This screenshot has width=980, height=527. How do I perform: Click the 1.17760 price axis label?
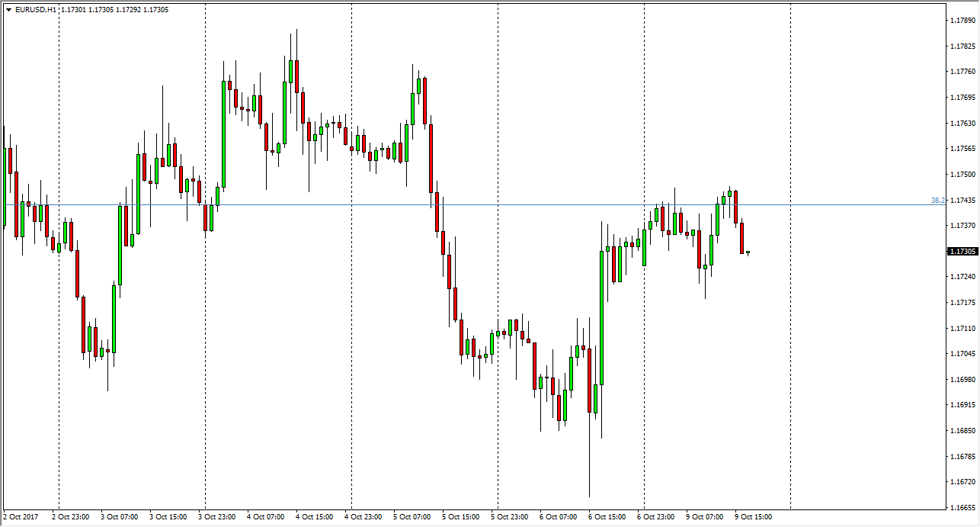point(962,72)
